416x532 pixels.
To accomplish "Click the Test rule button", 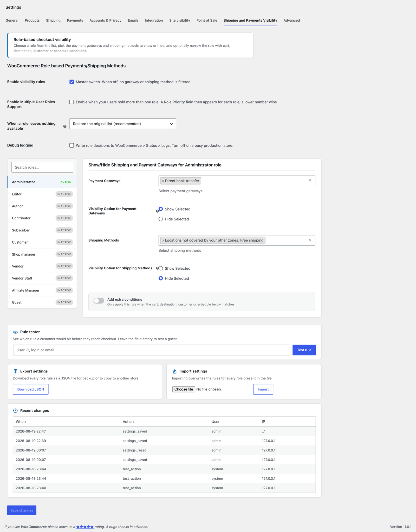I will coord(304,350).
